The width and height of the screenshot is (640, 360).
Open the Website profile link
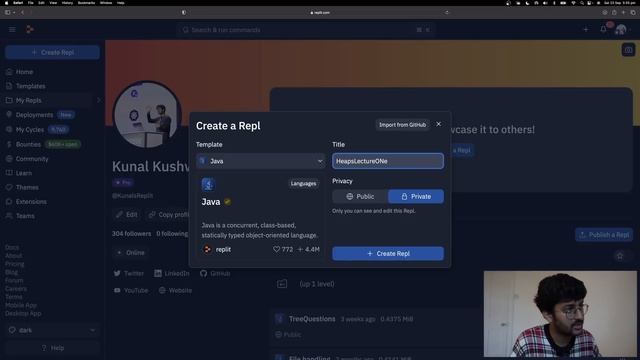[175, 291]
